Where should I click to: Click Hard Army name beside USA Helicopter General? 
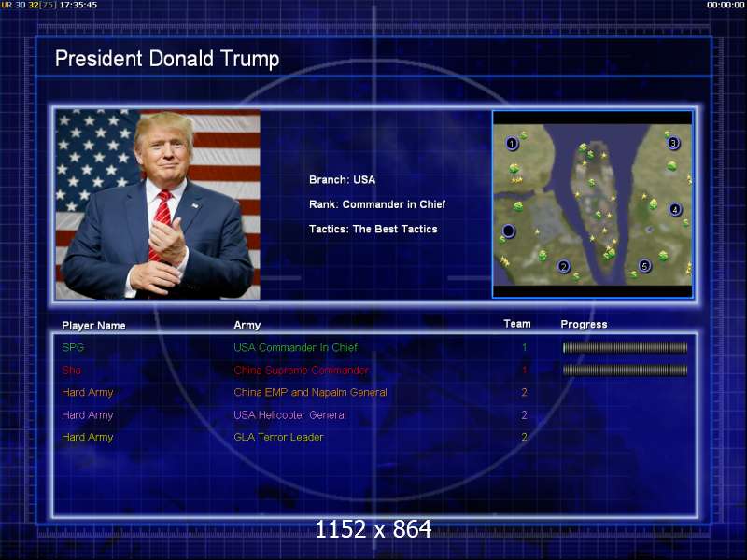click(88, 414)
